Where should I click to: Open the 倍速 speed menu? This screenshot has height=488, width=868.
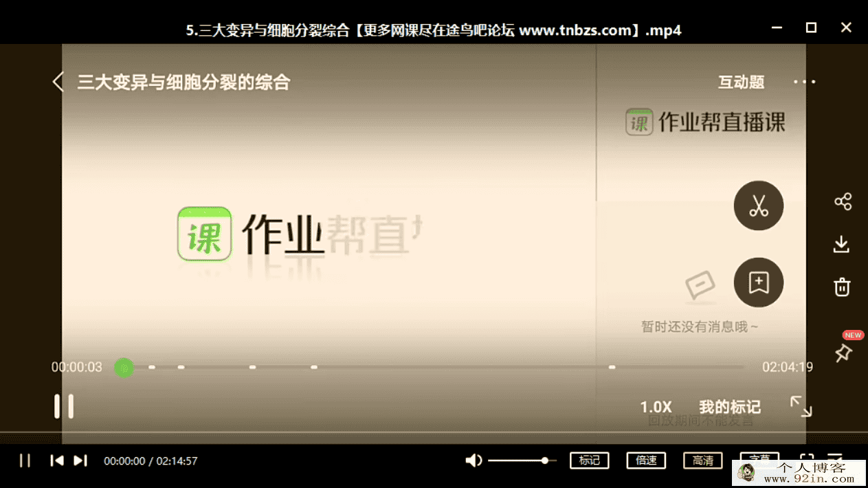tap(646, 461)
